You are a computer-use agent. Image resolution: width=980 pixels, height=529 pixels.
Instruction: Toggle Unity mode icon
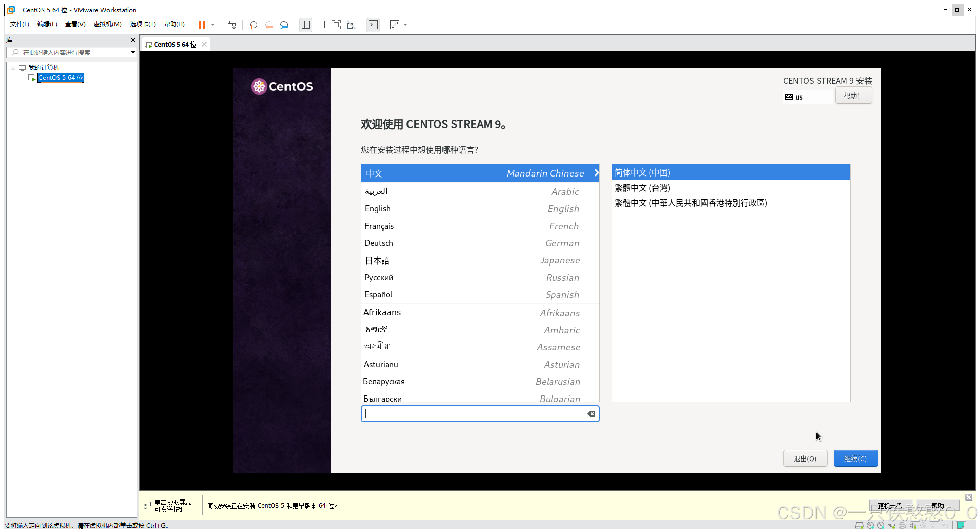tap(351, 25)
